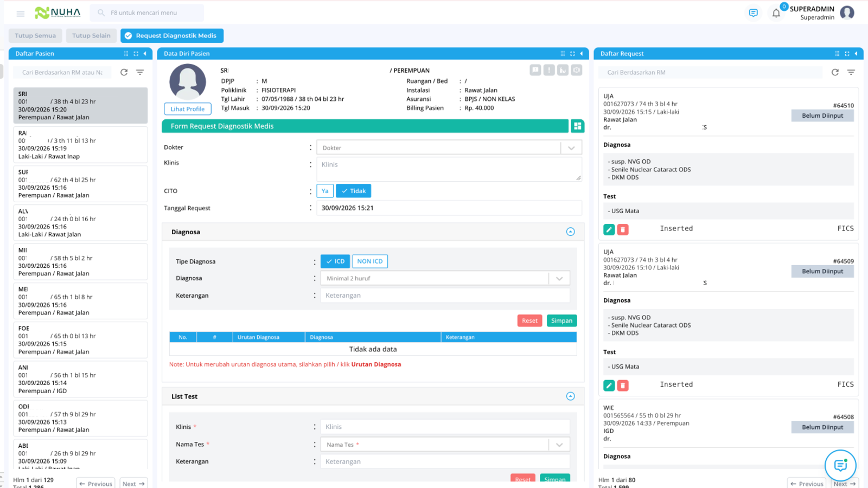Delete request #64510 with trash icon
Viewport: 868px width, 488px height.
tap(623, 229)
